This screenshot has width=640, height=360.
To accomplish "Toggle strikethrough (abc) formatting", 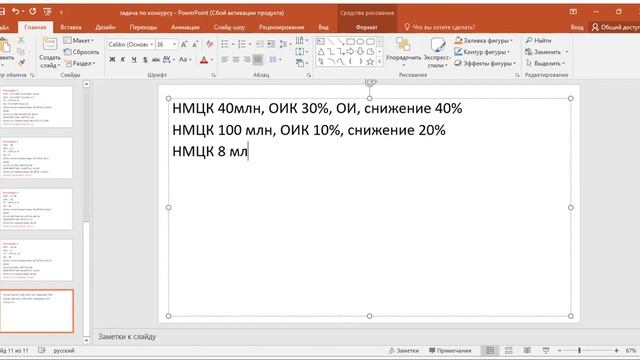I will click(x=156, y=60).
